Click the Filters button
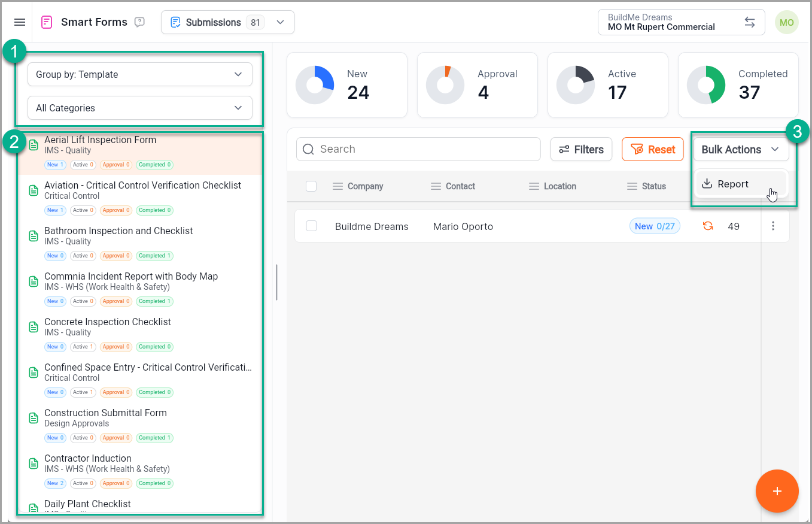The height and width of the screenshot is (524, 812). pos(581,150)
